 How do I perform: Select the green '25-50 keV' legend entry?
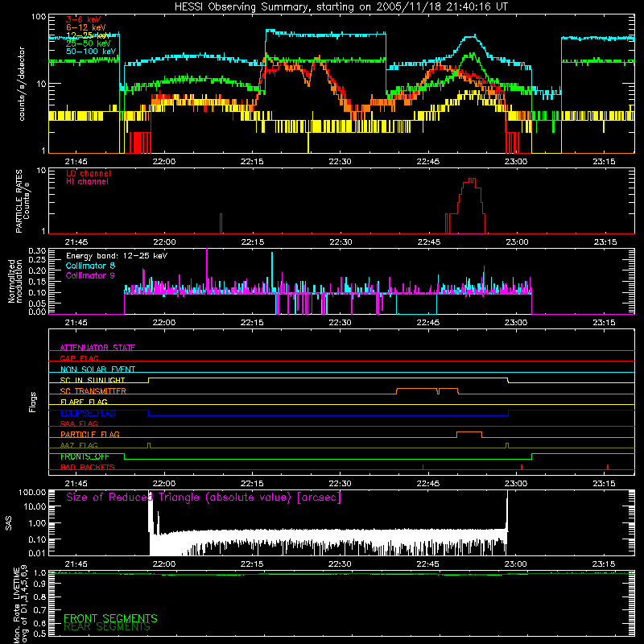[x=89, y=43]
